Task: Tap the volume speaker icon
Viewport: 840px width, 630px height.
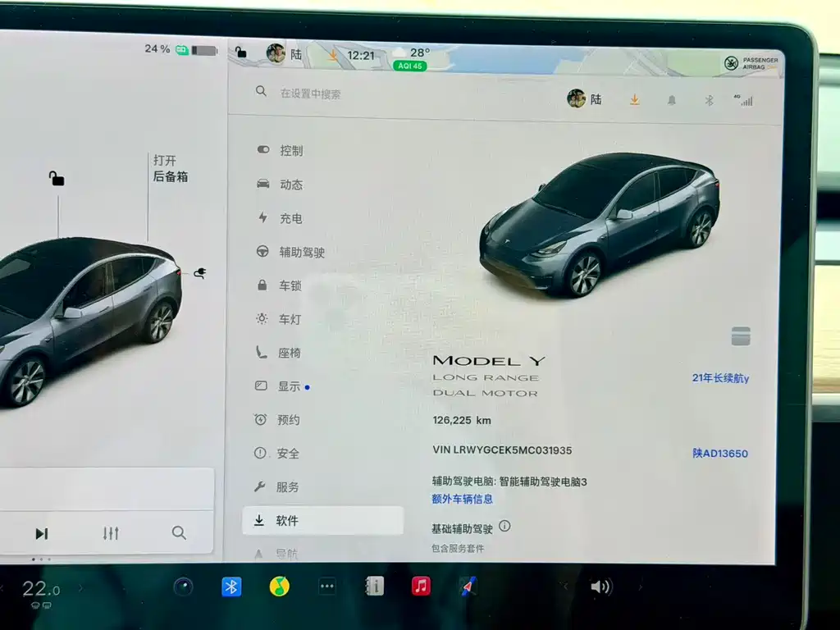Action: 601,587
